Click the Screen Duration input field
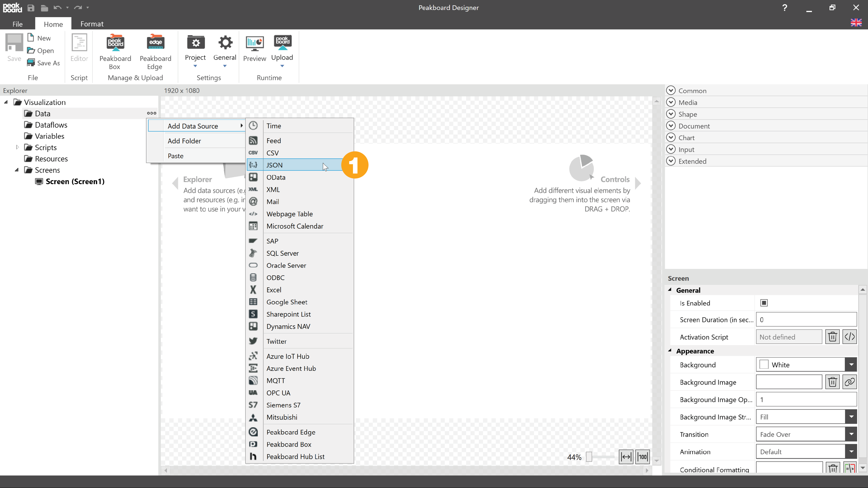868x488 pixels. (x=806, y=319)
